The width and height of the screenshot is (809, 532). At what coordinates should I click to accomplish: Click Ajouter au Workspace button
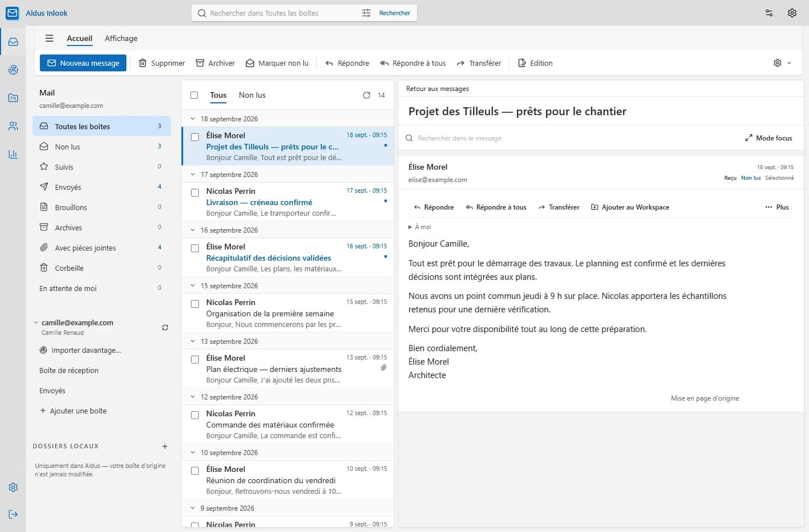coord(630,207)
